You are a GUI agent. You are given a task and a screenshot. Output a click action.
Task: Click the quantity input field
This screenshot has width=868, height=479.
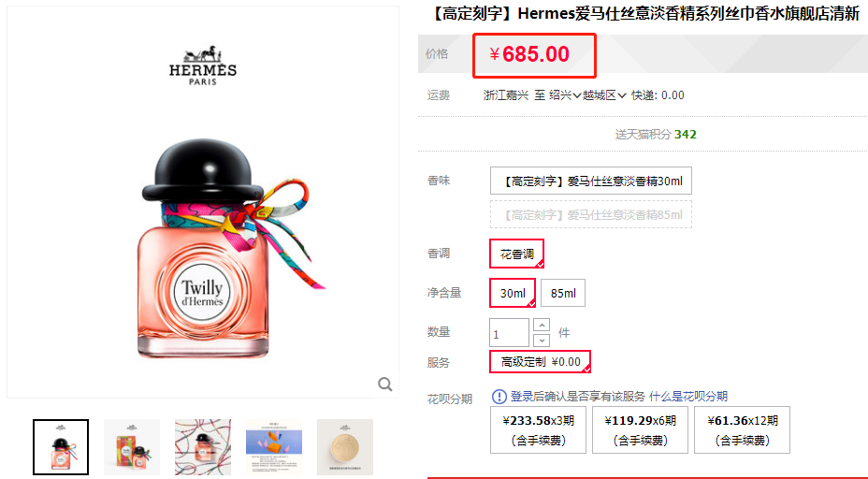[x=509, y=333]
